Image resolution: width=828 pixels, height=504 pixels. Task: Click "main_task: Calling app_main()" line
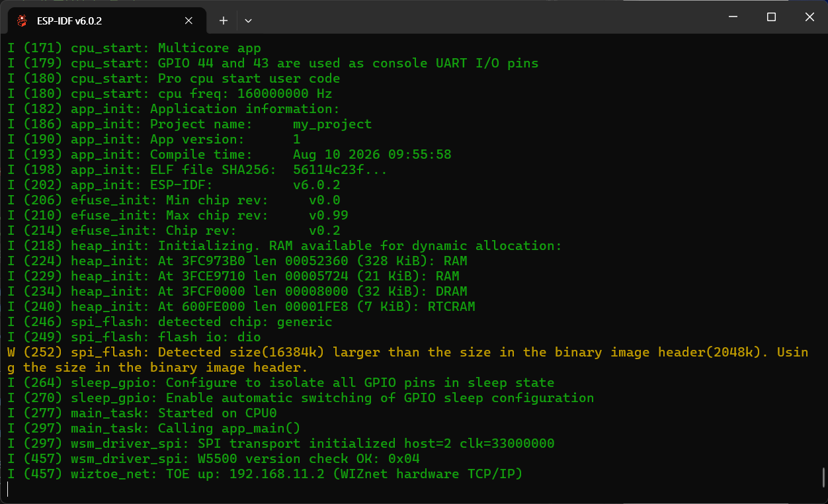click(153, 429)
